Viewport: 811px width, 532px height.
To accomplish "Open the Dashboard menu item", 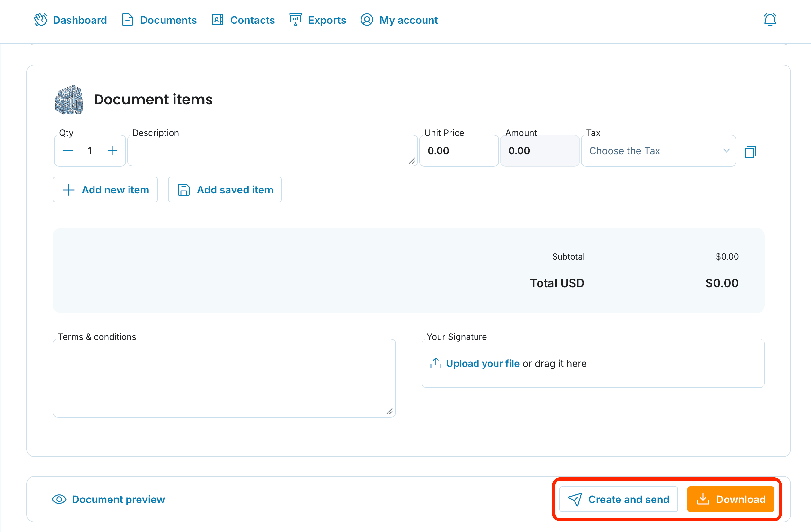I will pos(71,20).
